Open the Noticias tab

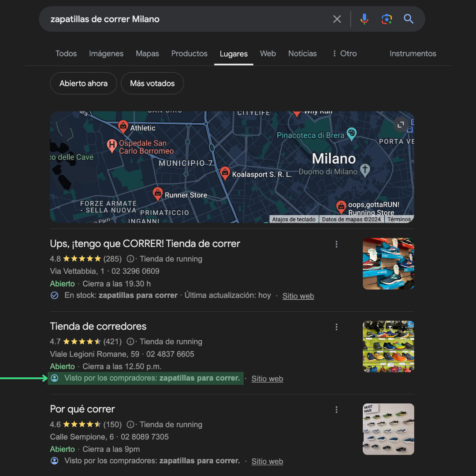click(x=302, y=54)
